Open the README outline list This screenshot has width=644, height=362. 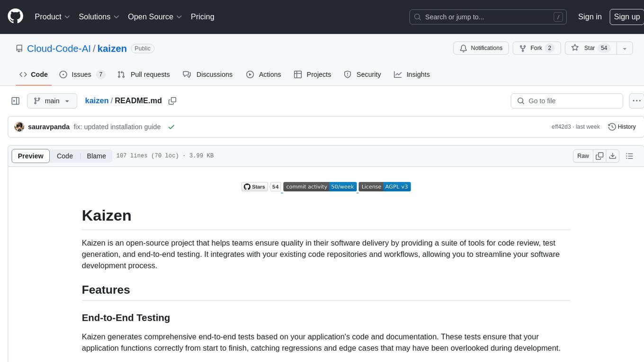pos(629,156)
